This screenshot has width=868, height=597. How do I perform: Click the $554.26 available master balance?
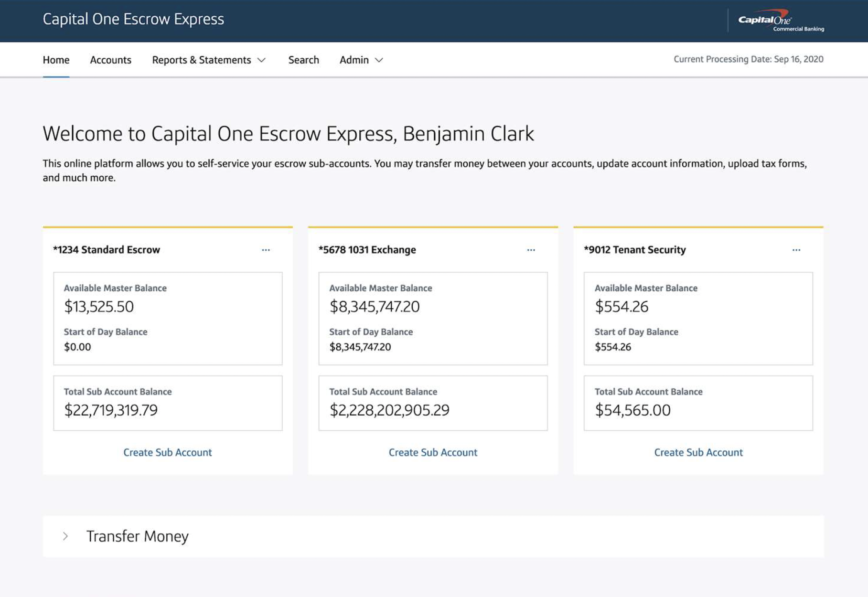click(622, 307)
